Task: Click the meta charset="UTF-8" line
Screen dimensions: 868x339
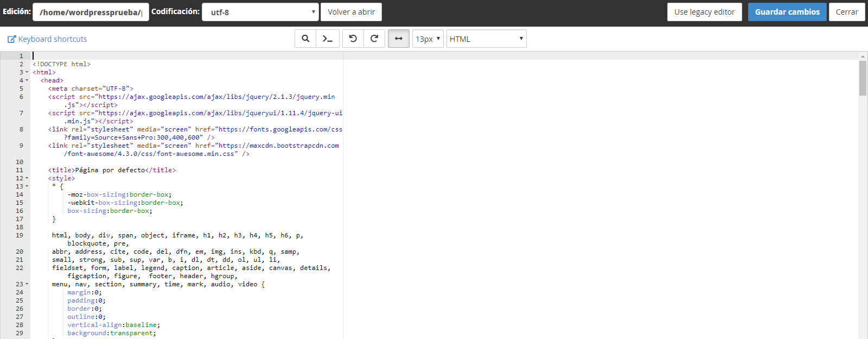Action: 91,89
